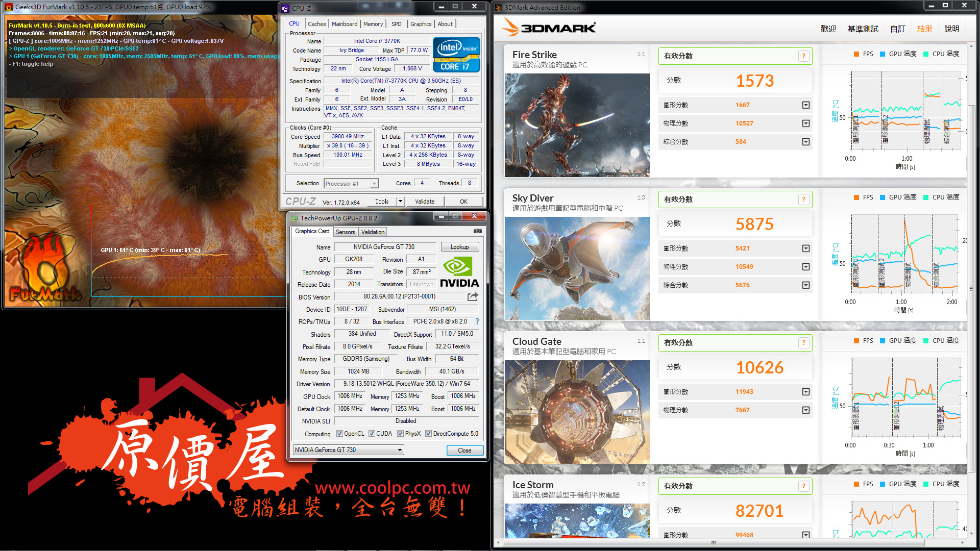The width and height of the screenshot is (980, 551).
Task: Open the CPU-Z Tools dropdown arrow
Action: [x=400, y=202]
